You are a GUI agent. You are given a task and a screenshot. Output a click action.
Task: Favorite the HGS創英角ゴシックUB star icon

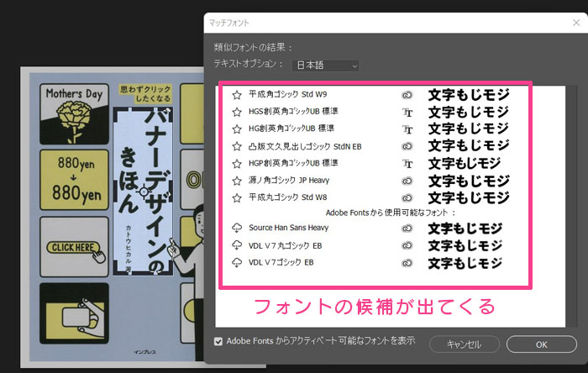[237, 112]
